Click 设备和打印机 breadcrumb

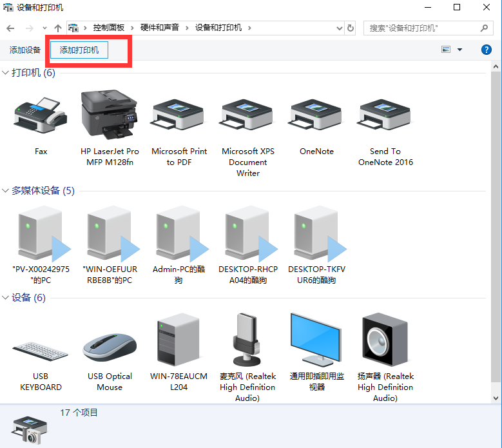click(218, 28)
